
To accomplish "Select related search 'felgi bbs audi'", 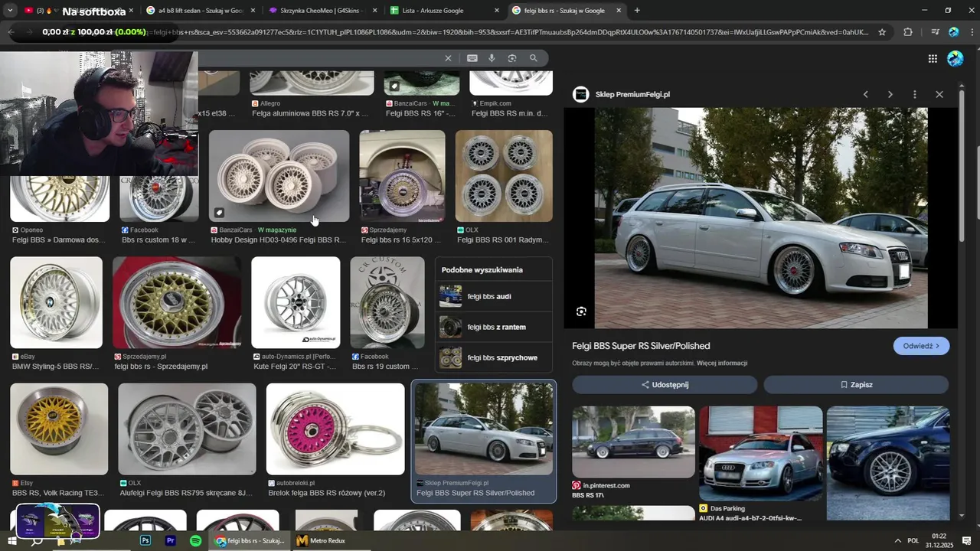I will point(494,296).
